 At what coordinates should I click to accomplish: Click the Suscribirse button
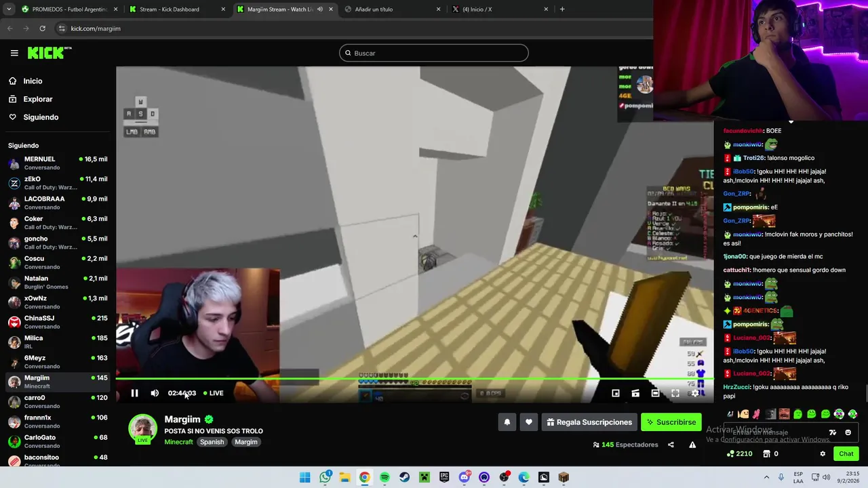(671, 422)
